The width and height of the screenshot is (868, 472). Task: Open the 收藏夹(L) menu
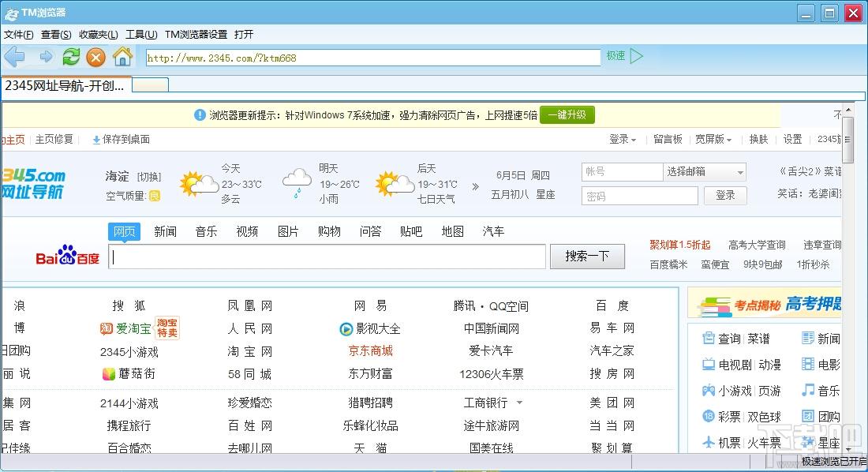(99, 35)
